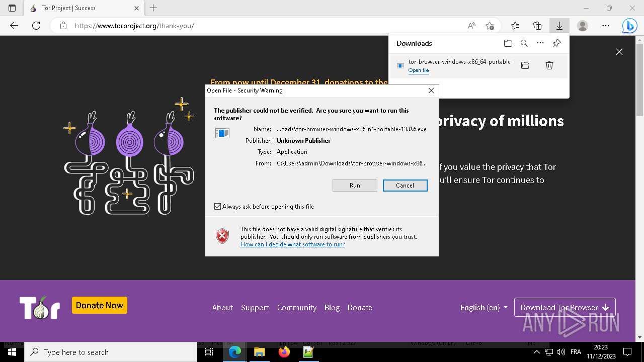Pin the Downloads panel
The image size is (644, 362).
556,43
